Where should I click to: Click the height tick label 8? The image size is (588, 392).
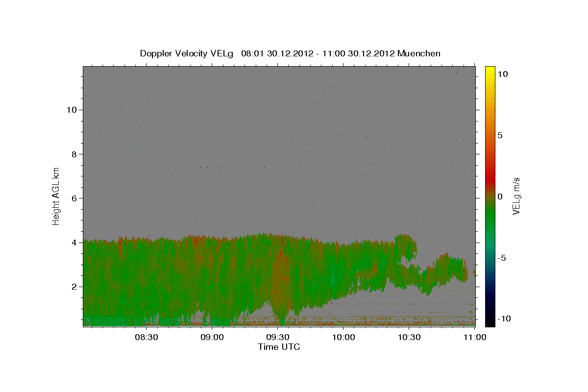click(74, 154)
